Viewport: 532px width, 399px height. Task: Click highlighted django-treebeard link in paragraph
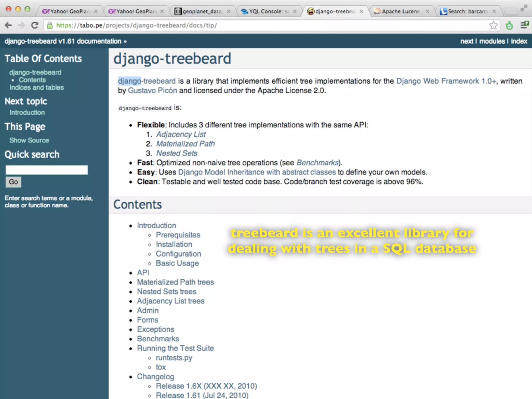tap(147, 81)
